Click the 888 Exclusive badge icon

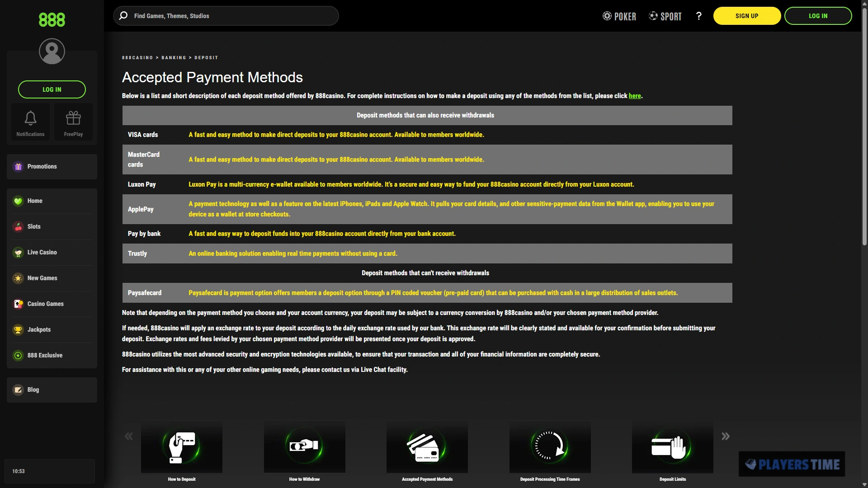tap(18, 356)
